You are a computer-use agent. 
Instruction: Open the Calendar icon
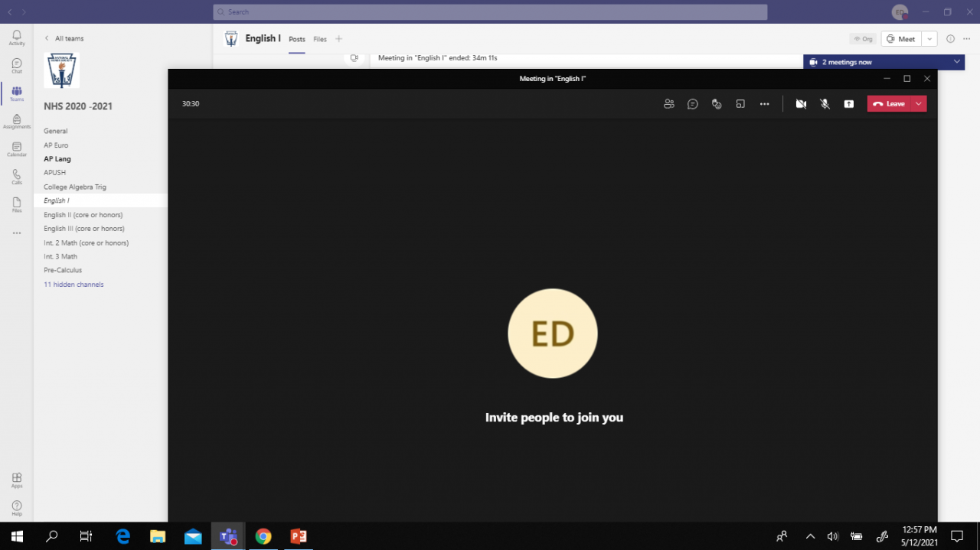pos(17,149)
